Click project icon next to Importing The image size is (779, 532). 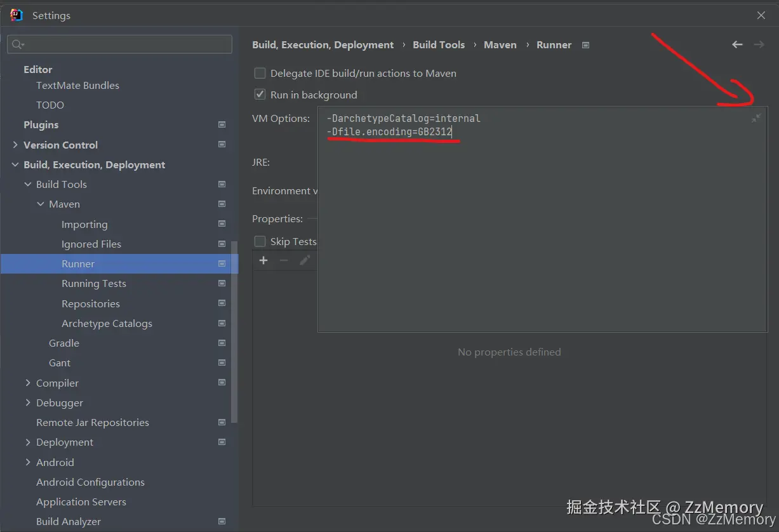click(x=222, y=223)
